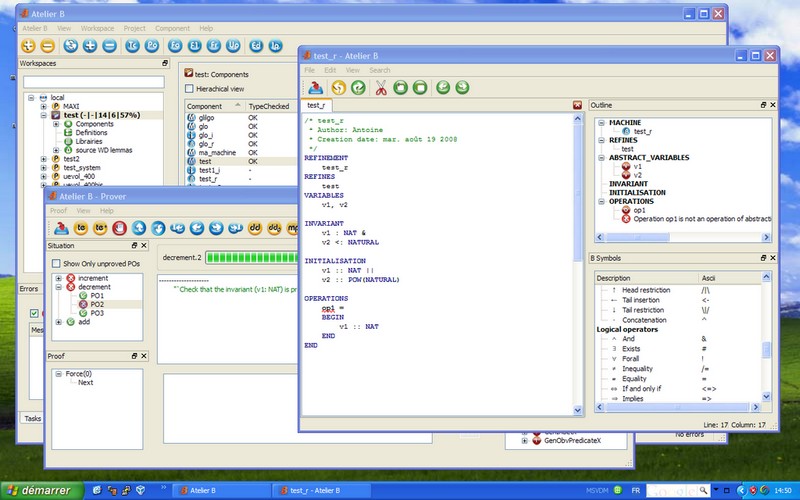This screenshot has height=500, width=800.
Task: Switch to 'test_r - Atelier B' taskbar button
Action: tap(320, 490)
